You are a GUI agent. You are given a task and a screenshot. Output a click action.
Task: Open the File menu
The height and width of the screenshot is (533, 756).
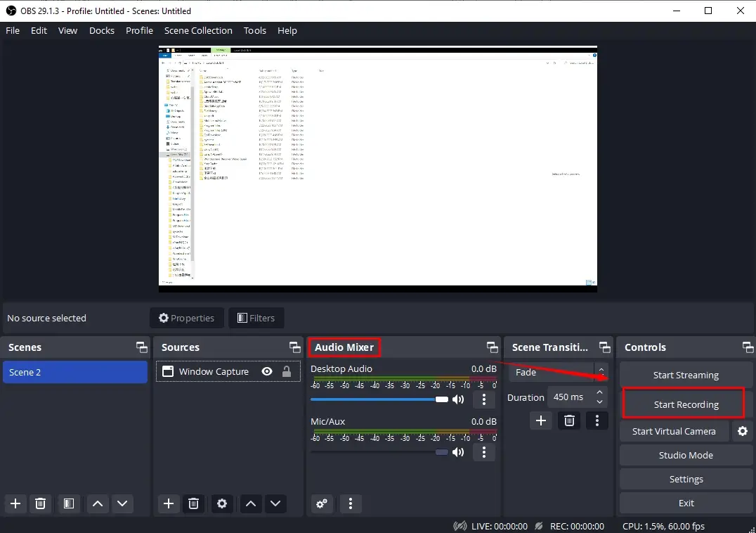(x=13, y=30)
